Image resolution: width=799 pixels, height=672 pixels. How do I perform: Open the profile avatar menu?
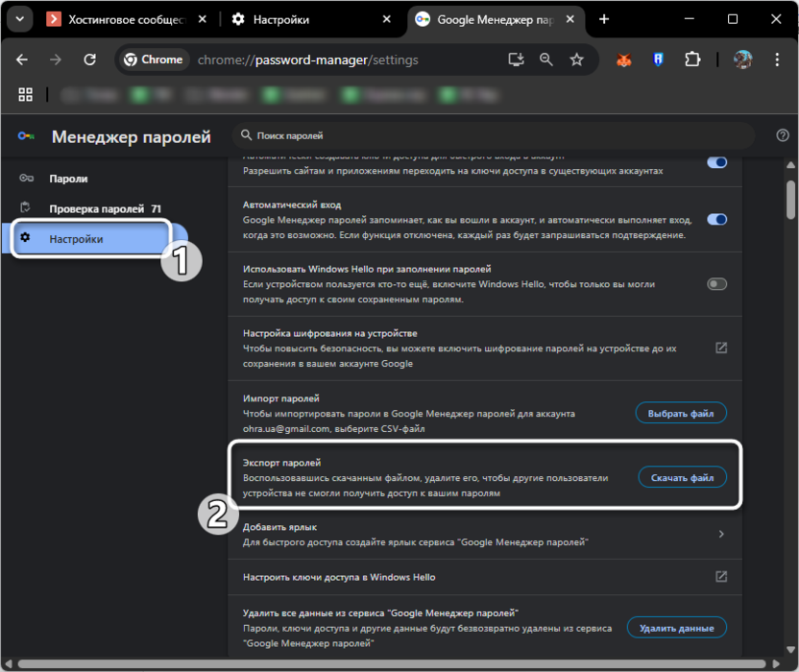point(743,60)
